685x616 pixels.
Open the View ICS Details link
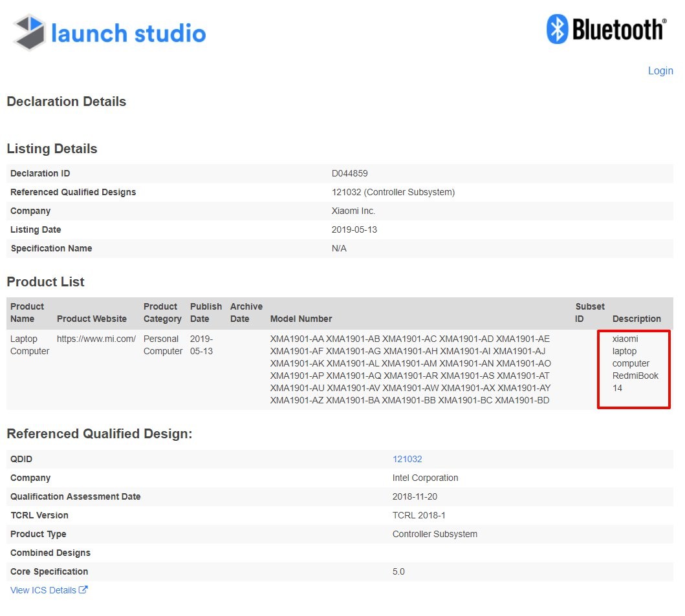click(43, 590)
